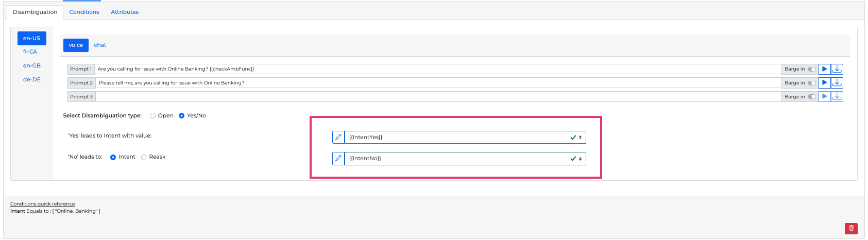Select the Open disambiguation type

tap(153, 116)
